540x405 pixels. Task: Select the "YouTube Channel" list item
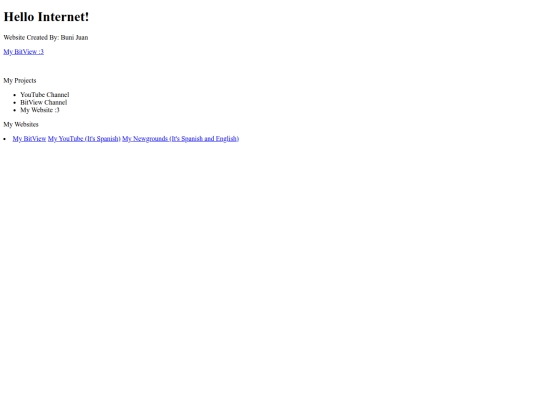pos(45,94)
